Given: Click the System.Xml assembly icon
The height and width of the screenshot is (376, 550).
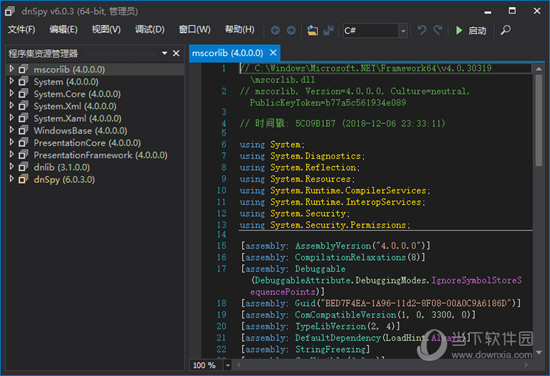Looking at the screenshot, I should pos(23,106).
